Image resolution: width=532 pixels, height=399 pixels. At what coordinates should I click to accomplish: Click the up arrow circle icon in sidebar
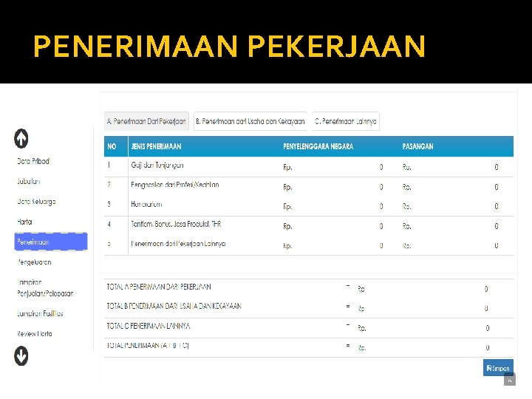point(21,138)
